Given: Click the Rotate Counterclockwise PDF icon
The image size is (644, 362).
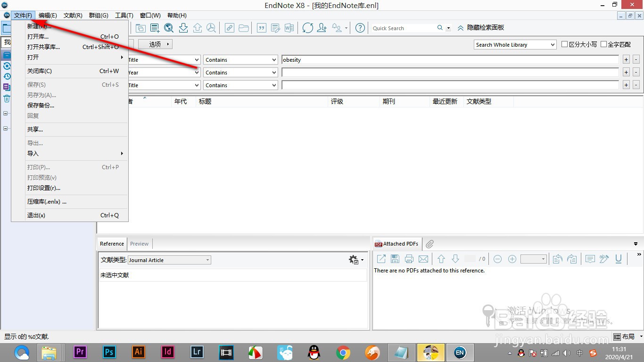Looking at the screenshot, I should click(x=558, y=259).
